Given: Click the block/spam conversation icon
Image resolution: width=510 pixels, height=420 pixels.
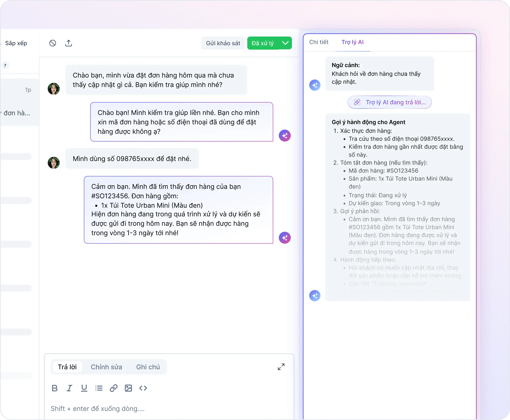Looking at the screenshot, I should click(53, 43).
